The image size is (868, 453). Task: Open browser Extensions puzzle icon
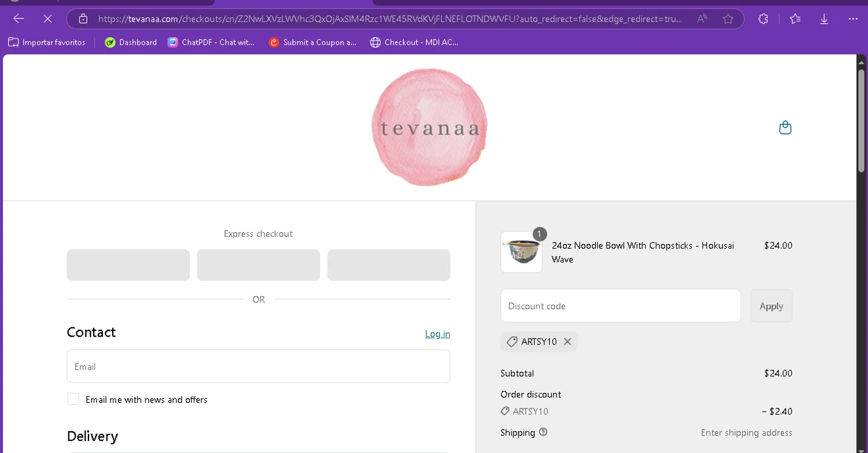763,19
